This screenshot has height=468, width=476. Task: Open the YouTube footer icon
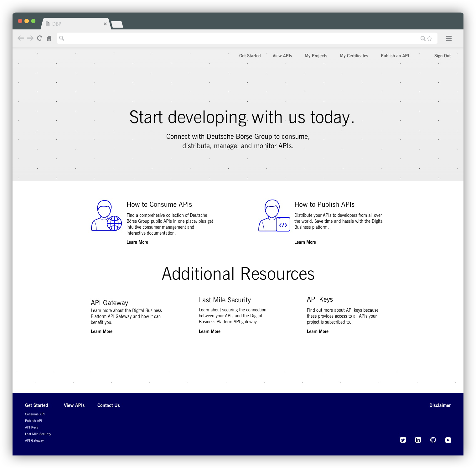(448, 440)
